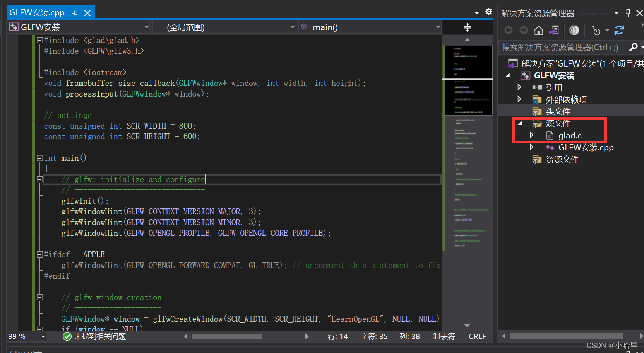Select the 外部依赖项 tree item
Image resolution: width=644 pixels, height=353 pixels.
coord(566,99)
